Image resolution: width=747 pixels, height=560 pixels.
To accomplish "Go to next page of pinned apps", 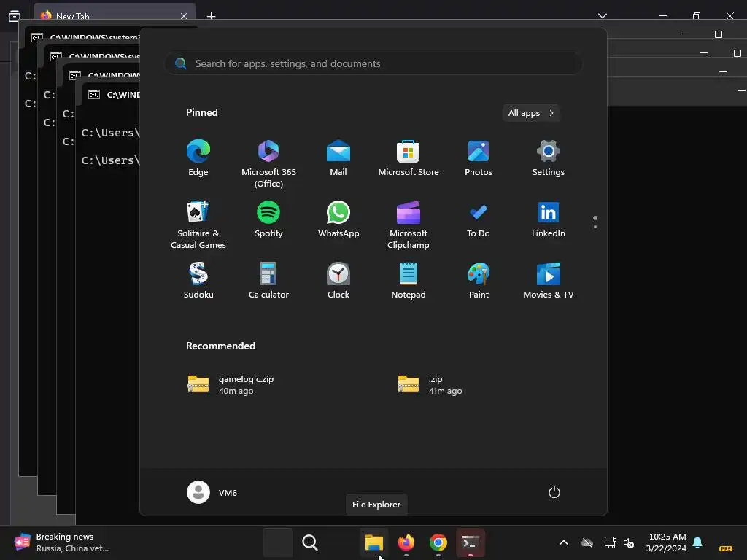I will 595,226.
